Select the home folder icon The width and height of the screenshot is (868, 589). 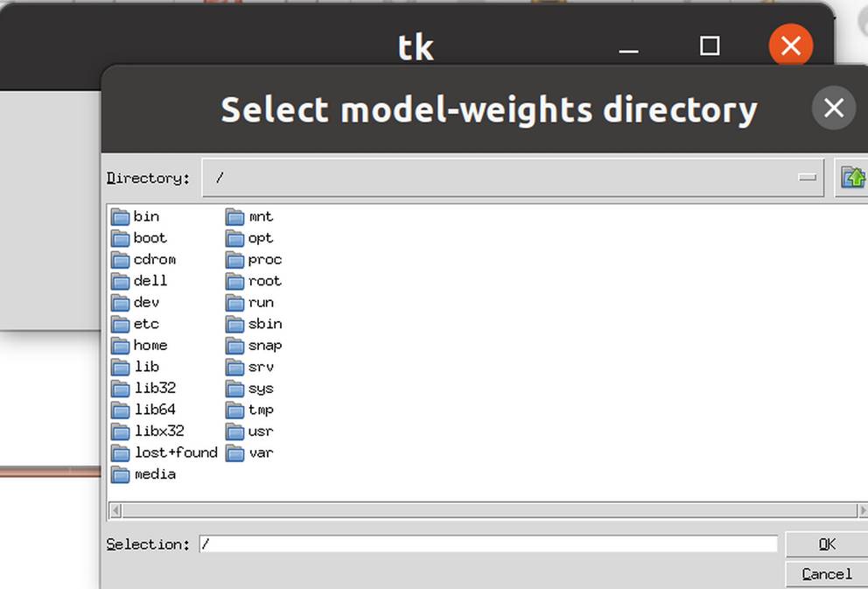tap(121, 346)
